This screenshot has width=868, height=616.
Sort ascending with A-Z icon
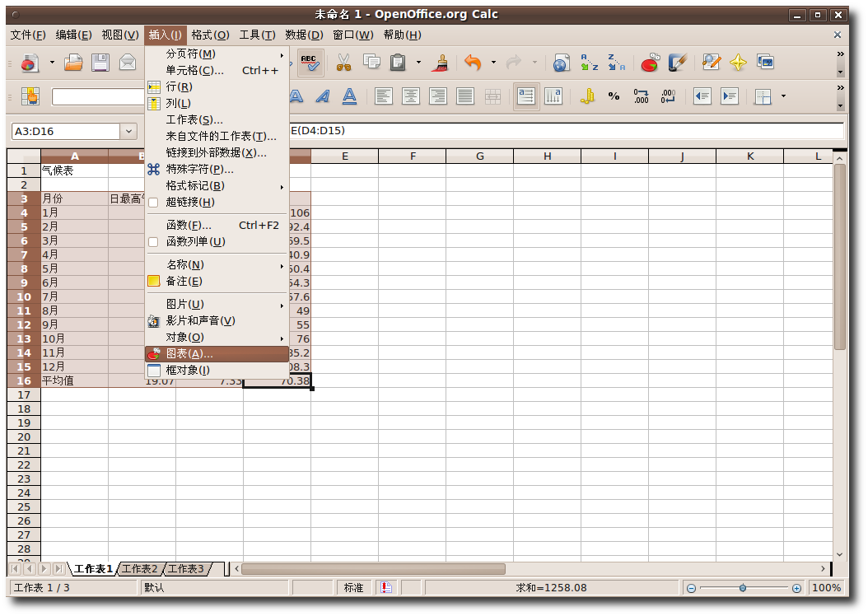(589, 63)
